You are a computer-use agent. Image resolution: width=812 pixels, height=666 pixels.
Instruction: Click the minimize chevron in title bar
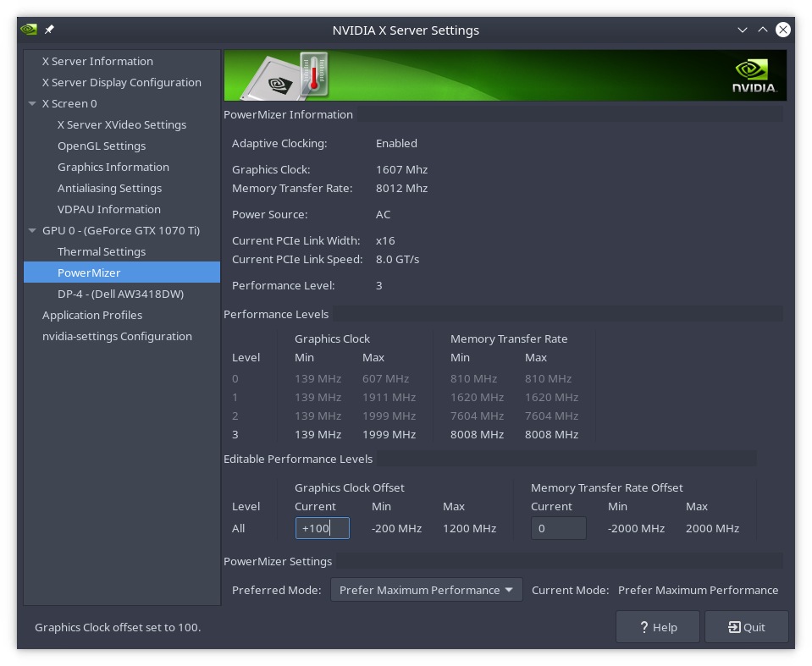[742, 30]
